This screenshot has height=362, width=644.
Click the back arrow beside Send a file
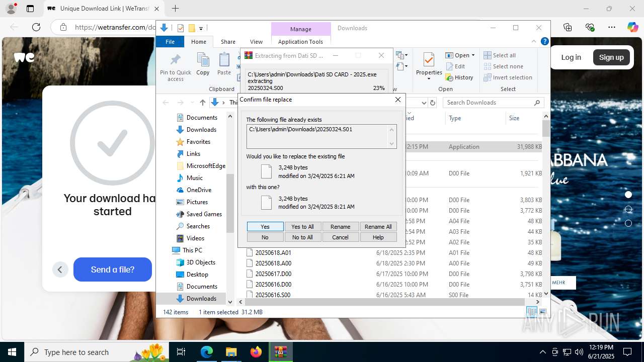click(60, 269)
